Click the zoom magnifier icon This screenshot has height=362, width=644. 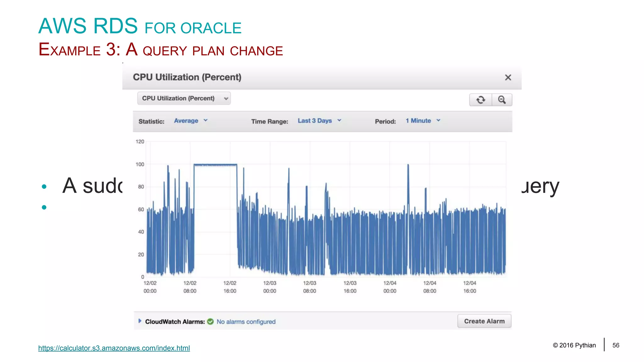point(502,100)
